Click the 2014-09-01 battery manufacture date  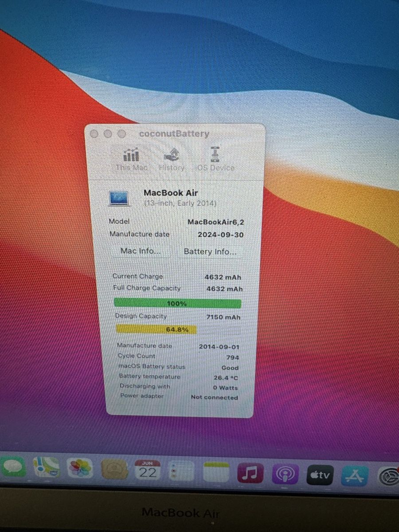tap(219, 347)
